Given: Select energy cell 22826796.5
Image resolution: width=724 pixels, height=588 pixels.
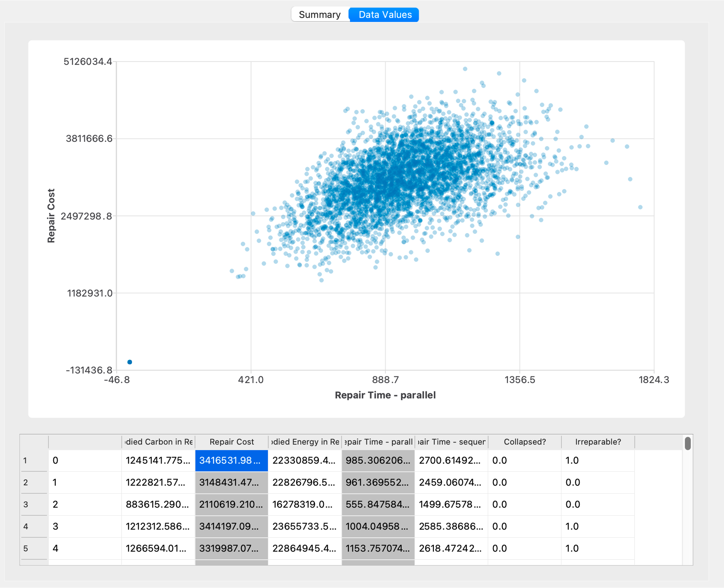Looking at the screenshot, I should pos(305,482).
